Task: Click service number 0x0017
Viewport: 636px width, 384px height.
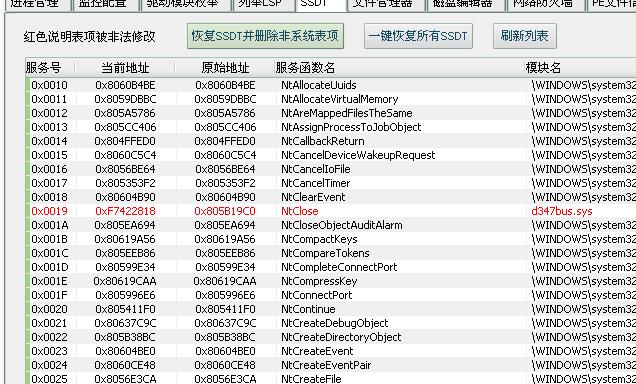Action: click(x=49, y=183)
